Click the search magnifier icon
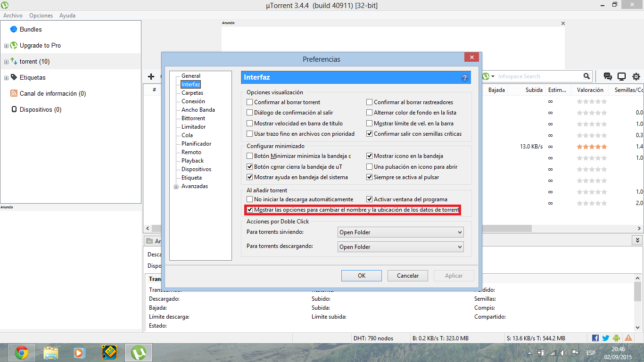 pyautogui.click(x=586, y=76)
